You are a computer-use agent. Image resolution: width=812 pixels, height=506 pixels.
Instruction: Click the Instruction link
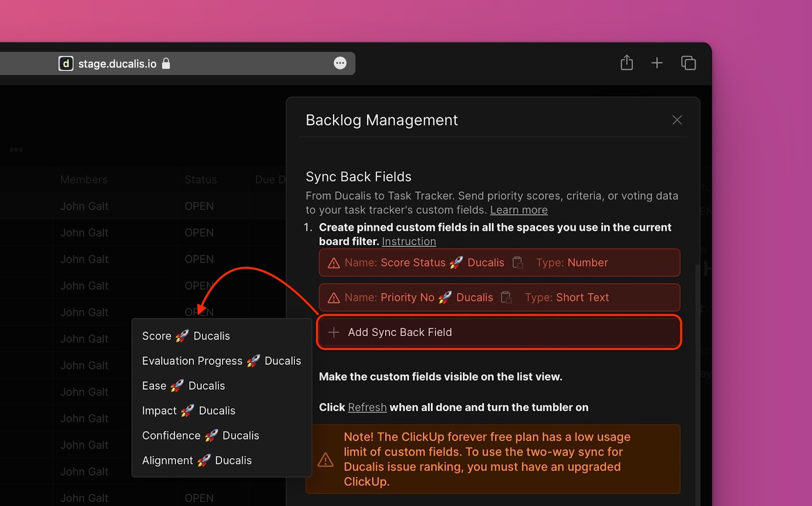[409, 241]
